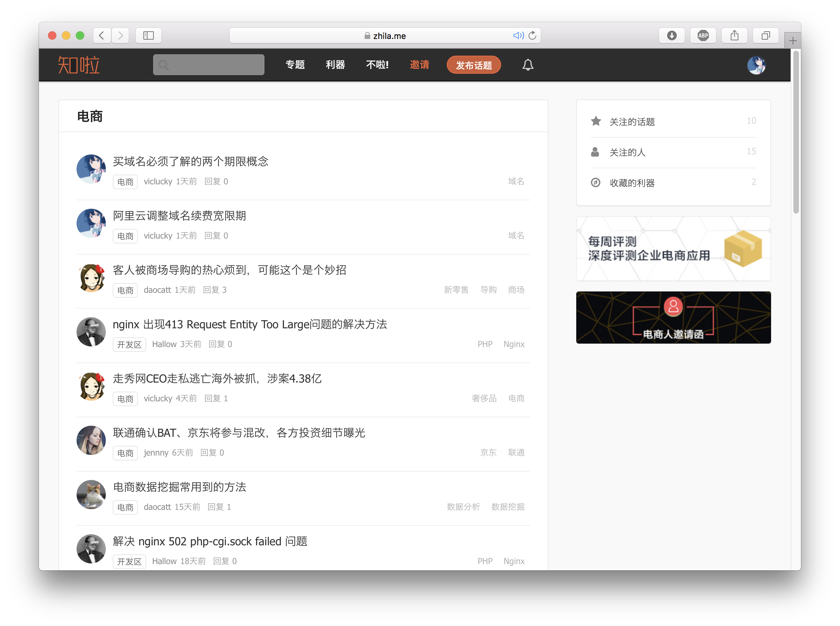Toggle the Safari sidebar icon

point(148,35)
